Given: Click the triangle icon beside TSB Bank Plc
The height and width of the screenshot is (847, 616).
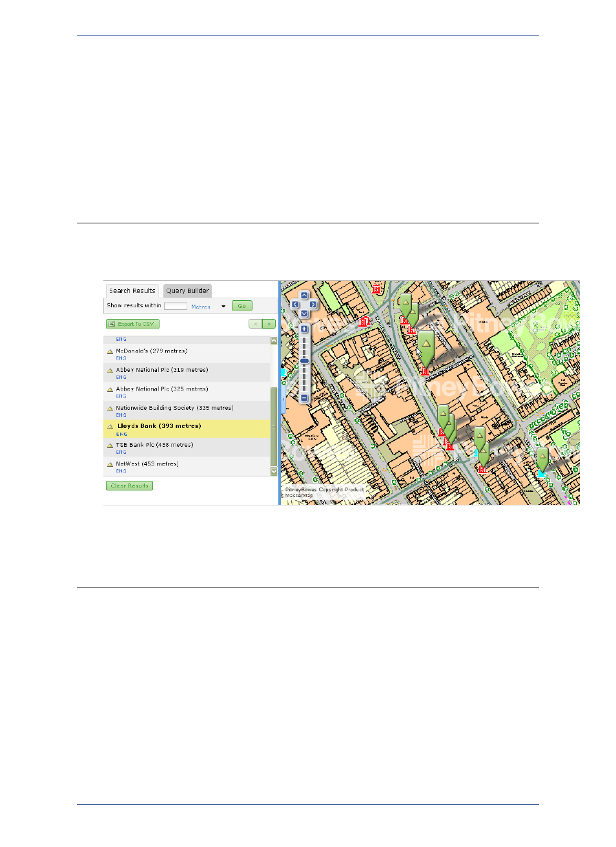Looking at the screenshot, I should 110,445.
